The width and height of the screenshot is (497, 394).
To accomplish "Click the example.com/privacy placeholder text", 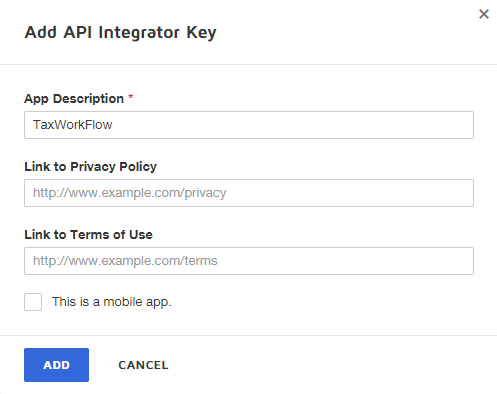I will tap(129, 193).
